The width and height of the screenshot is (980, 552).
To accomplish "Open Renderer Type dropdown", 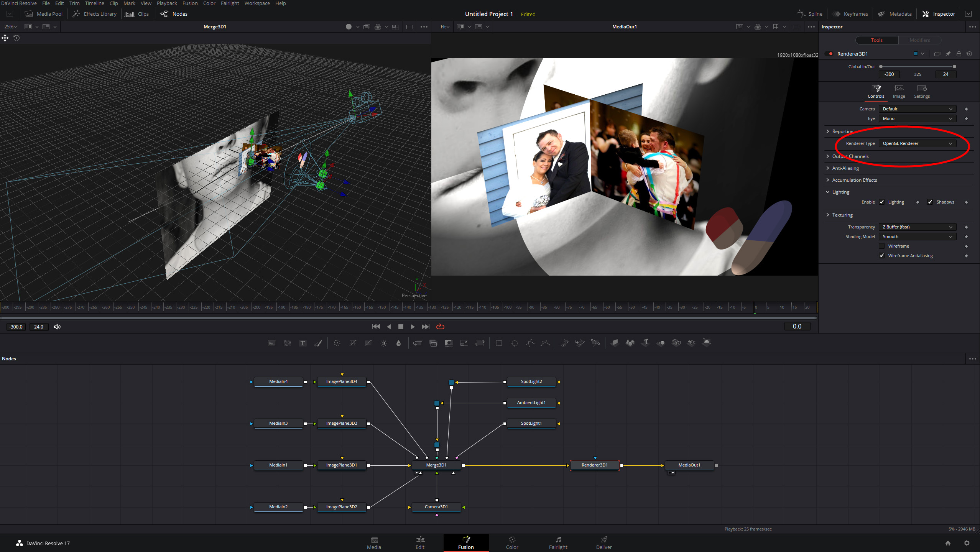I will click(917, 143).
